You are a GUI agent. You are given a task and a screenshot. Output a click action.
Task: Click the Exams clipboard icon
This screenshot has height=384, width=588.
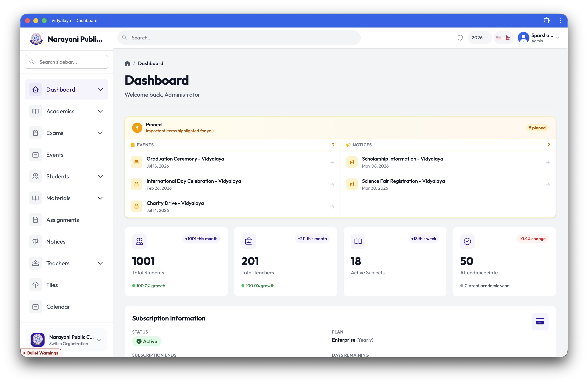click(36, 133)
